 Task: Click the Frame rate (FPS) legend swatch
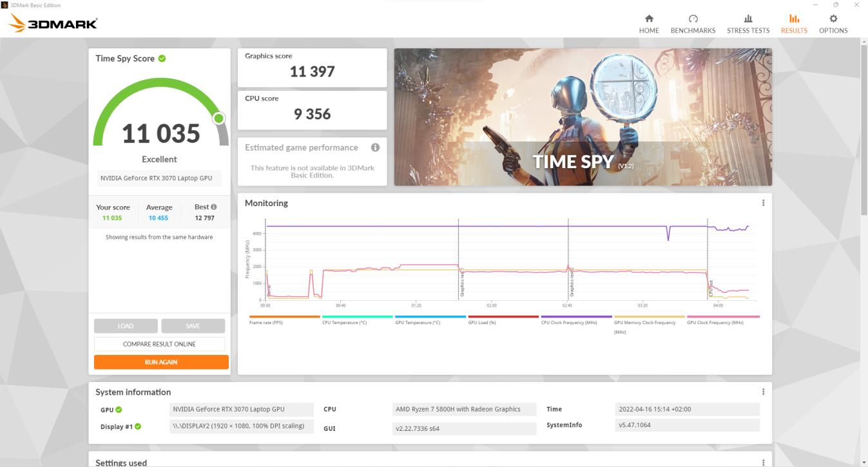tap(285, 315)
